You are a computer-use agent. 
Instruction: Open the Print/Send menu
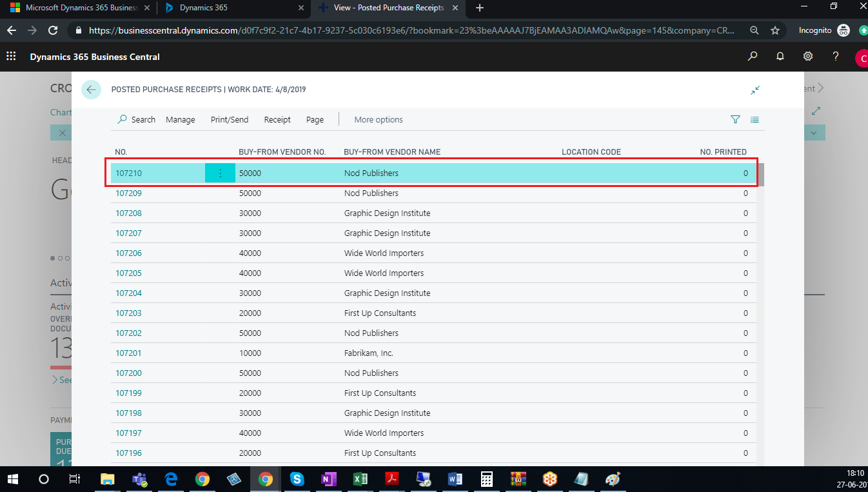tap(230, 119)
